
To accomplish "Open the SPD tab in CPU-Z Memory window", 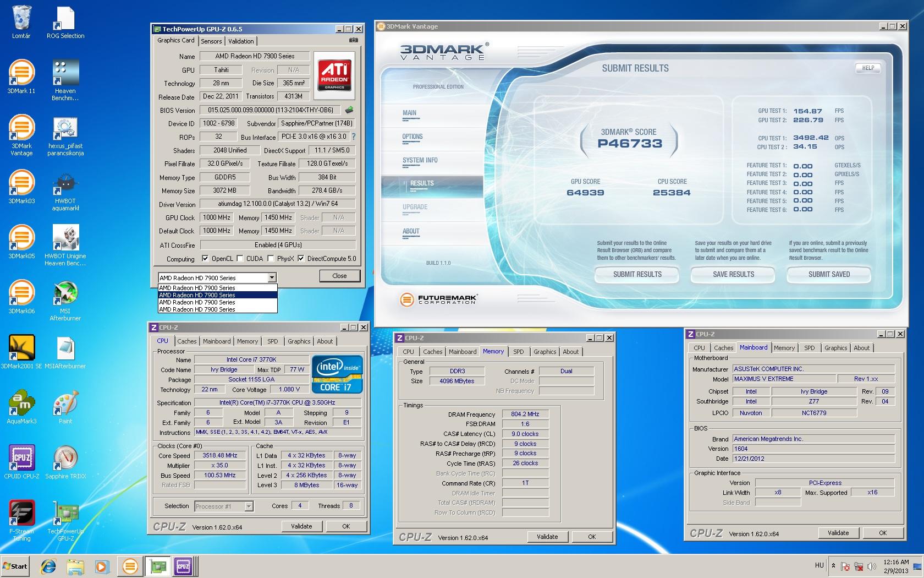I will [519, 352].
